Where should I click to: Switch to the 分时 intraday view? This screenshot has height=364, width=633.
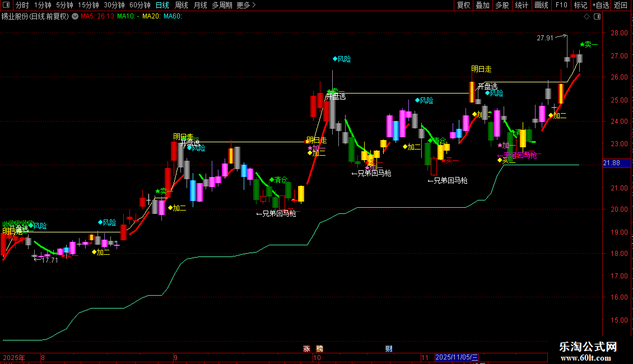(22, 5)
